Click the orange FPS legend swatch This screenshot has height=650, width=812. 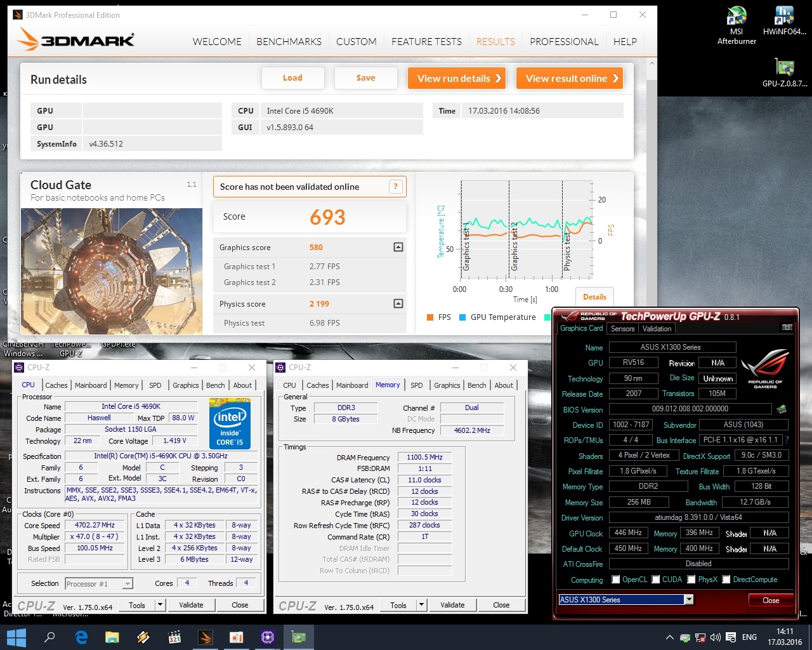coord(430,317)
